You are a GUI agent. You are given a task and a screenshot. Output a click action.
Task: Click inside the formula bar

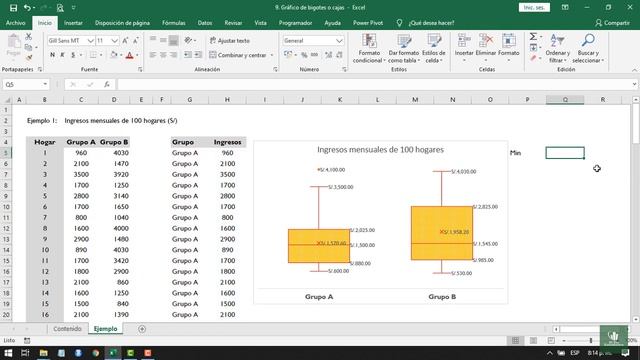pyautogui.click(x=375, y=84)
